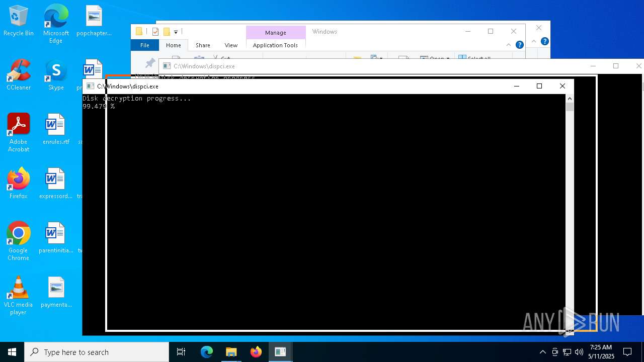Viewport: 644px width, 362px height.
Task: Select the popchapter image file on desktop
Action: (x=94, y=21)
